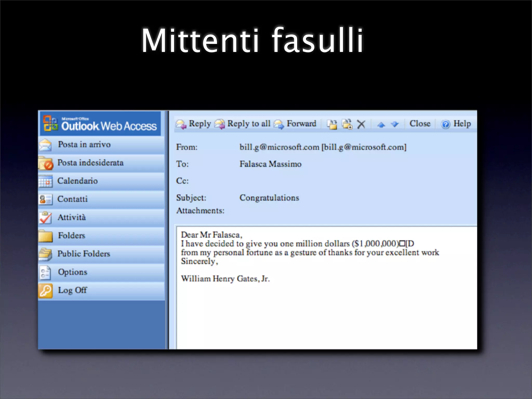Click the Copy to folder icon
The image size is (532, 399).
tap(347, 124)
